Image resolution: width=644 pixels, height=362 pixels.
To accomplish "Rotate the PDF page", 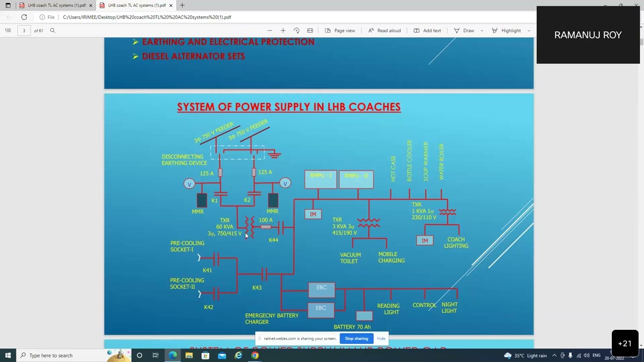I will coord(296,31).
